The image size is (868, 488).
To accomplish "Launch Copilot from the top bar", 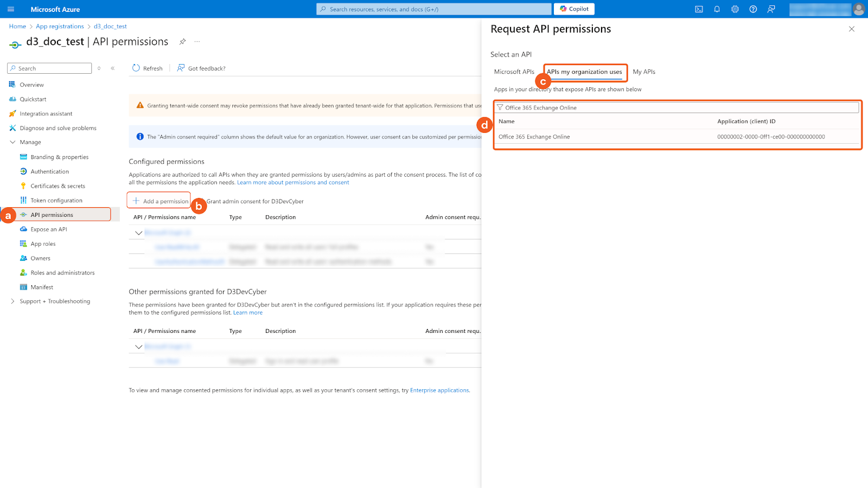I will (573, 9).
